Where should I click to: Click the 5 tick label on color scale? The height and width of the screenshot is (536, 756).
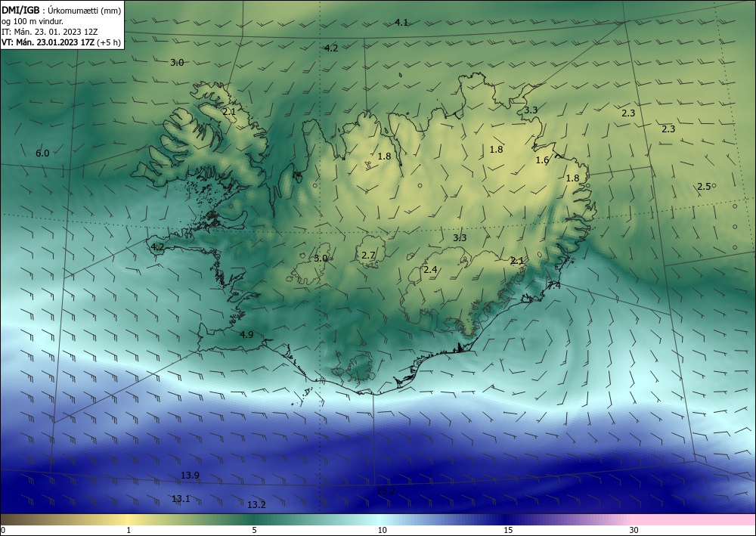254,530
